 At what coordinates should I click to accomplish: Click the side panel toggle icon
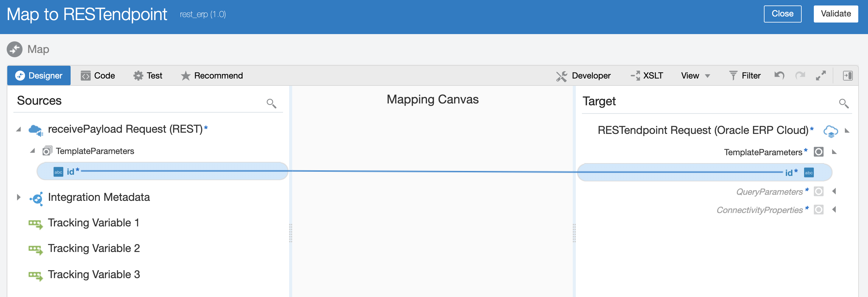click(847, 75)
